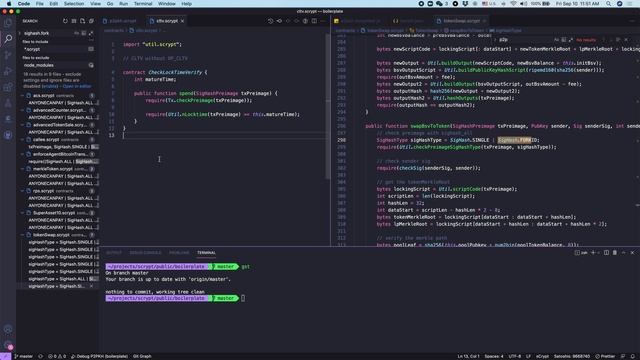The width and height of the screenshot is (640, 360).
Task: Open a new search editor
Action: click(x=82, y=21)
